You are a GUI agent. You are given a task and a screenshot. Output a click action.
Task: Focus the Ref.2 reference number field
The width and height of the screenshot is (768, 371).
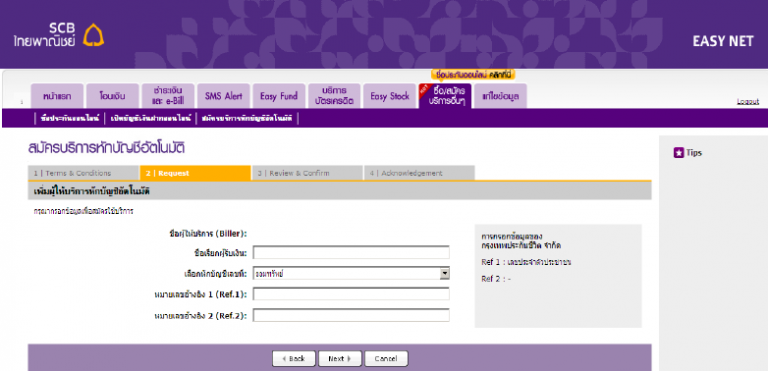[351, 315]
